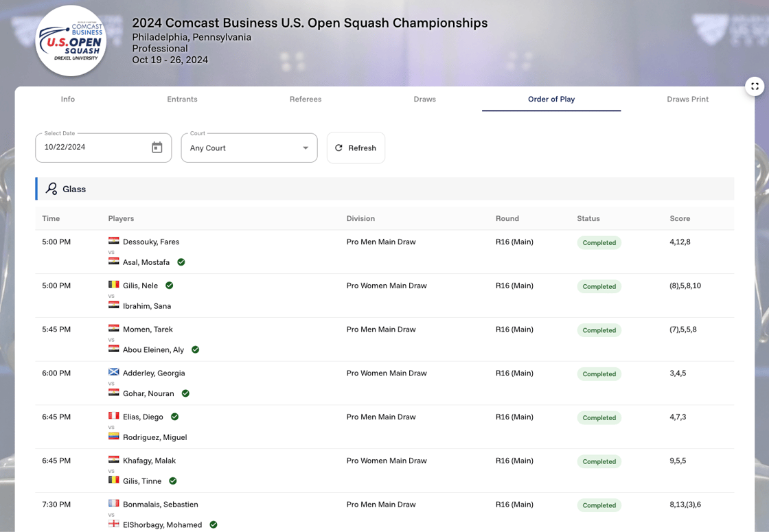Select the Order of Play tab
Image resolution: width=769 pixels, height=532 pixels.
pyautogui.click(x=551, y=99)
